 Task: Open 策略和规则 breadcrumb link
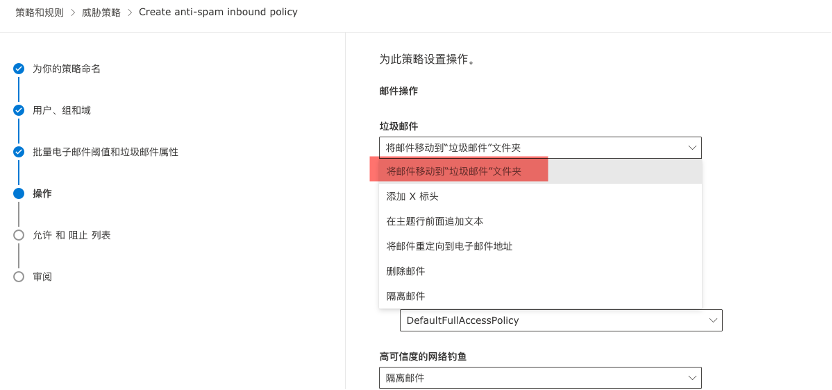click(39, 12)
